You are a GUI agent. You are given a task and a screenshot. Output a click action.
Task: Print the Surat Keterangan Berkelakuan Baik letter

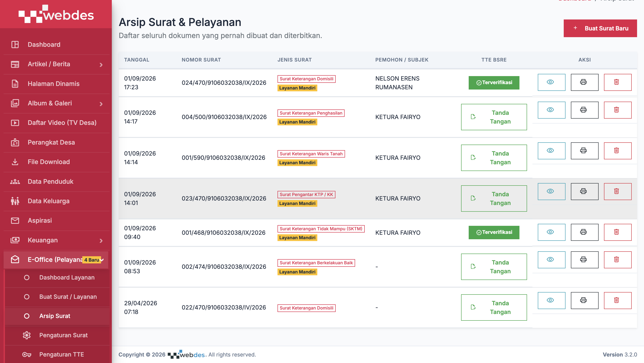(585, 260)
